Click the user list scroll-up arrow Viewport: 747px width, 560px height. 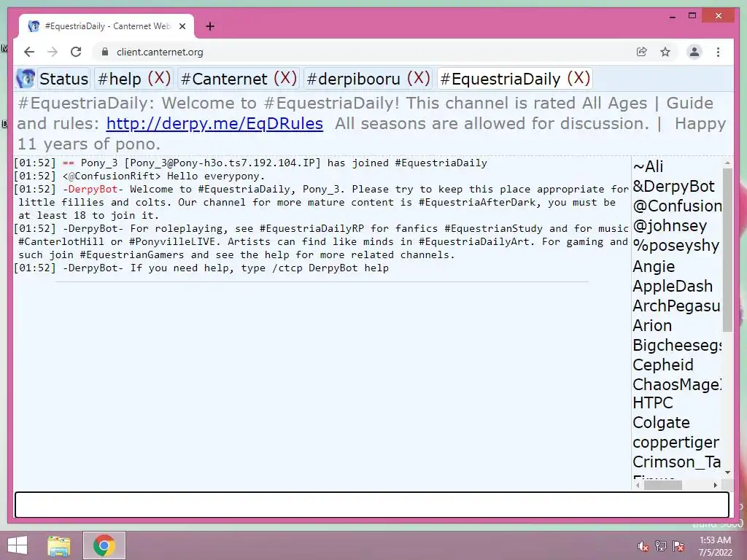[727, 163]
